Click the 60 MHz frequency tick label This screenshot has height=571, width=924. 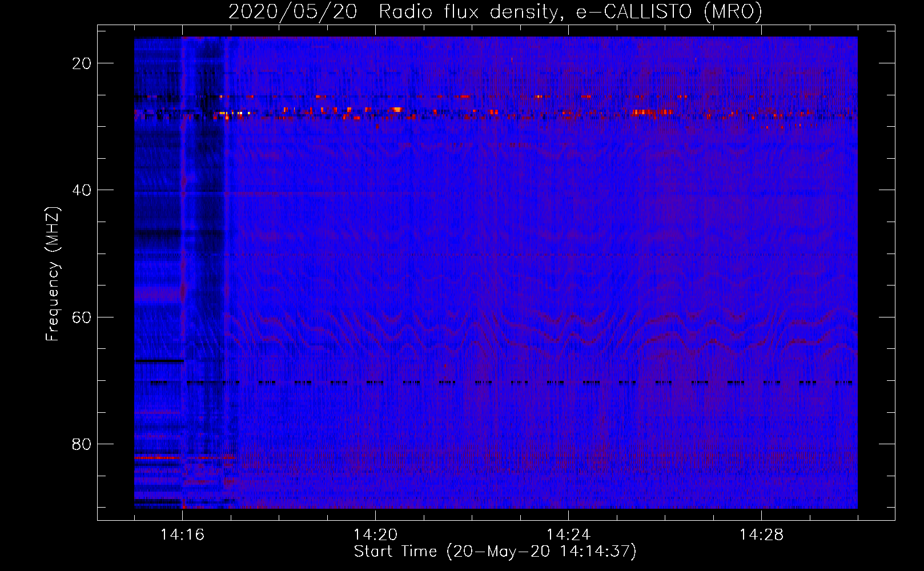(82, 317)
